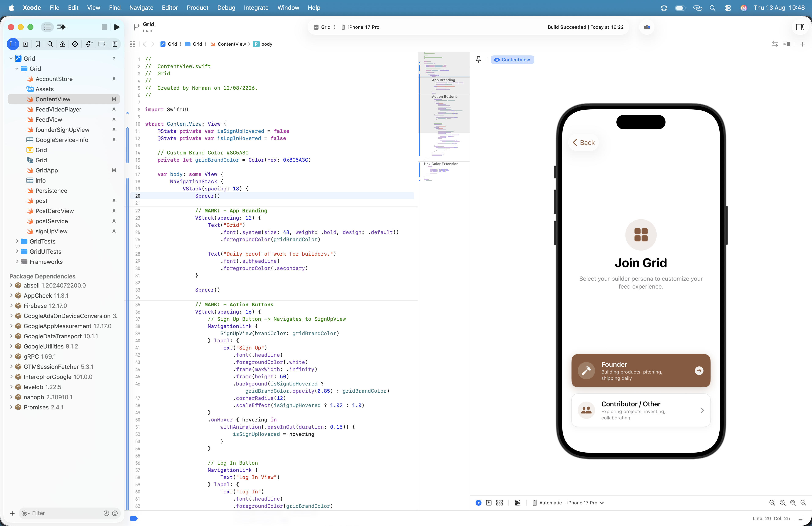The height and width of the screenshot is (526, 812).
Task: Pin the ContentView preview
Action: [478, 60]
